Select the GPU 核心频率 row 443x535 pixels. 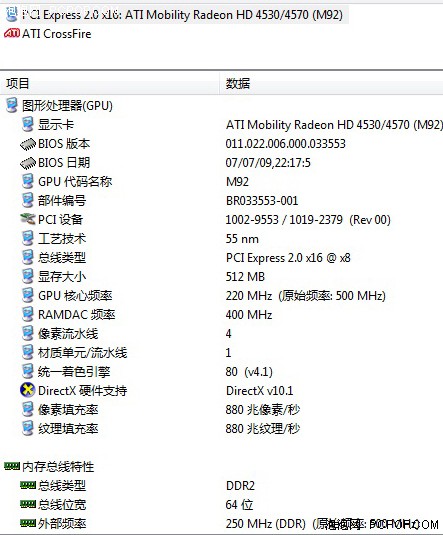[x=222, y=295]
